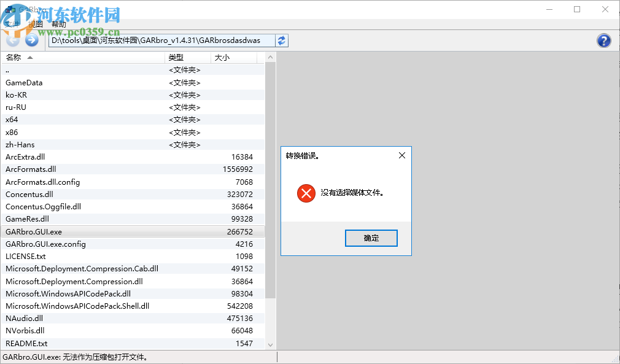Open the zh-Hans folder
Viewport: 620px width, 364px height.
tap(21, 144)
